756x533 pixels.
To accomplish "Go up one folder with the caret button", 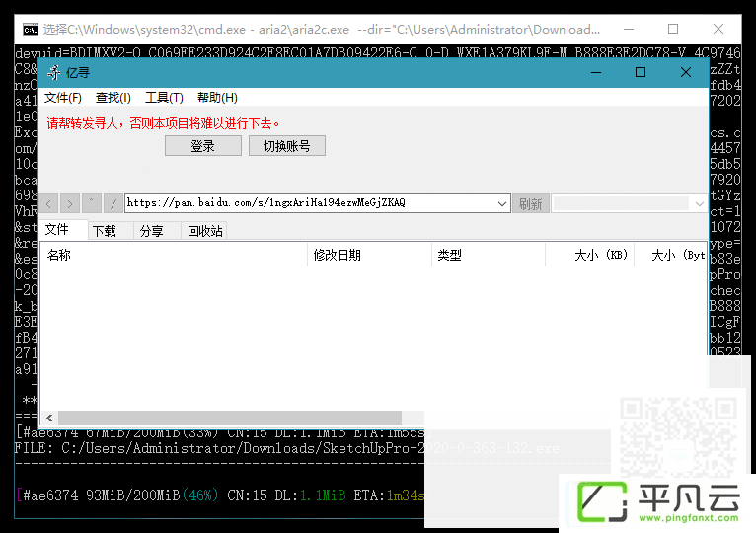I will [x=91, y=204].
